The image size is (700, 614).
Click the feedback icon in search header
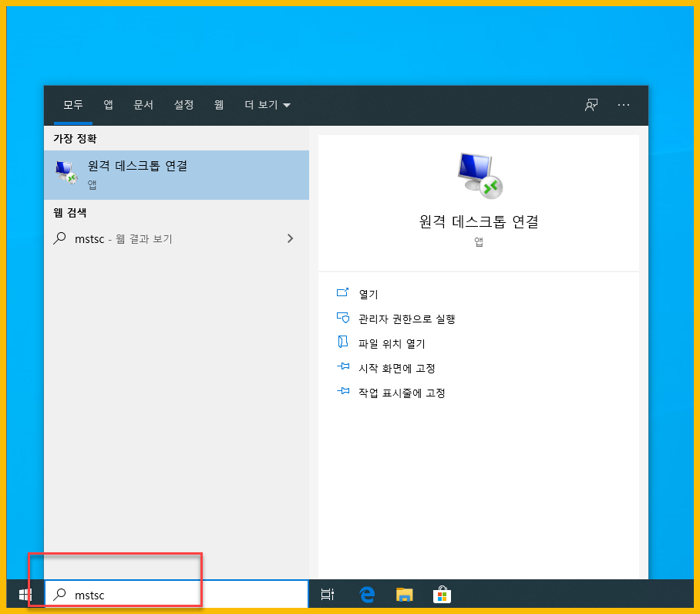click(591, 105)
